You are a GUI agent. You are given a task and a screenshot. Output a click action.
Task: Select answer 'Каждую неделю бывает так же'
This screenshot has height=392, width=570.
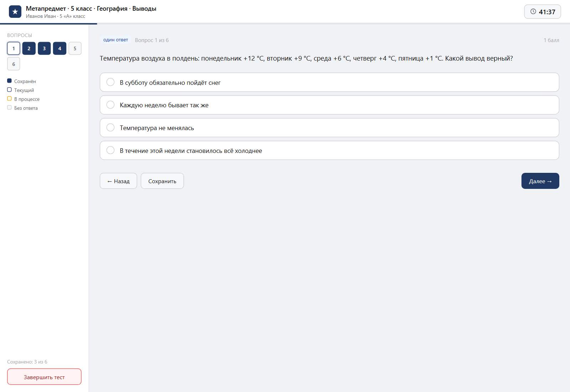tap(329, 105)
